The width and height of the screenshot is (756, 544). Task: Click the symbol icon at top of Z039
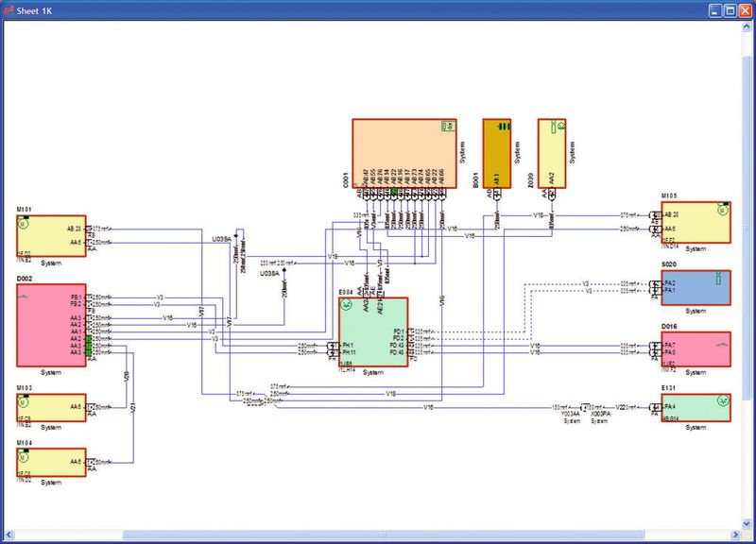coord(558,127)
